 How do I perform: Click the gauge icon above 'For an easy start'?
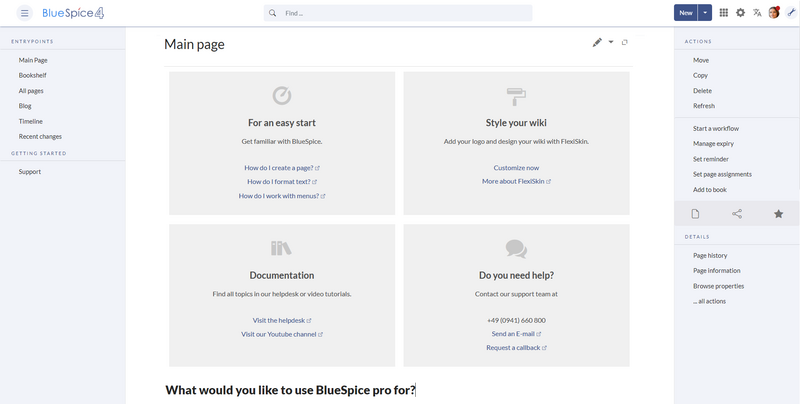[x=282, y=95]
